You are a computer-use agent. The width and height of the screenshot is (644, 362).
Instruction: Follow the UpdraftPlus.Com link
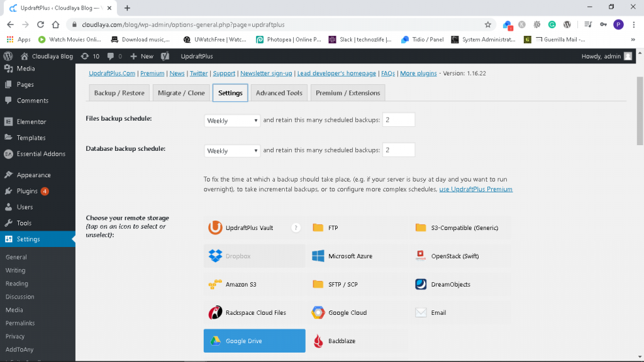[x=112, y=73]
